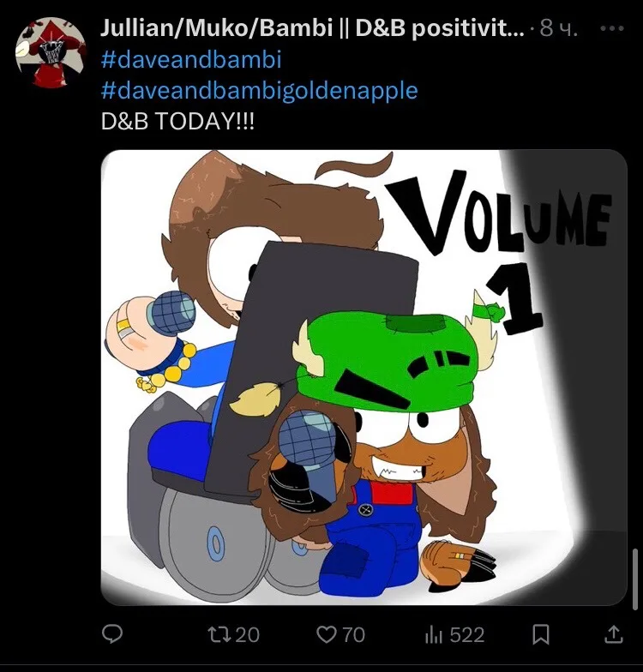Open the #daveandbambi hashtag
The image size is (643, 672).
click(x=191, y=59)
